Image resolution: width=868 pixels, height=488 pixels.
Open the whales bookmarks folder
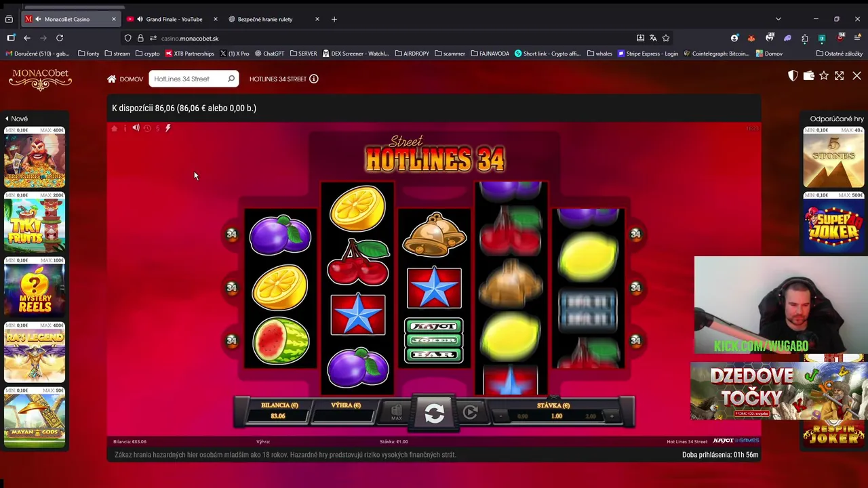599,54
